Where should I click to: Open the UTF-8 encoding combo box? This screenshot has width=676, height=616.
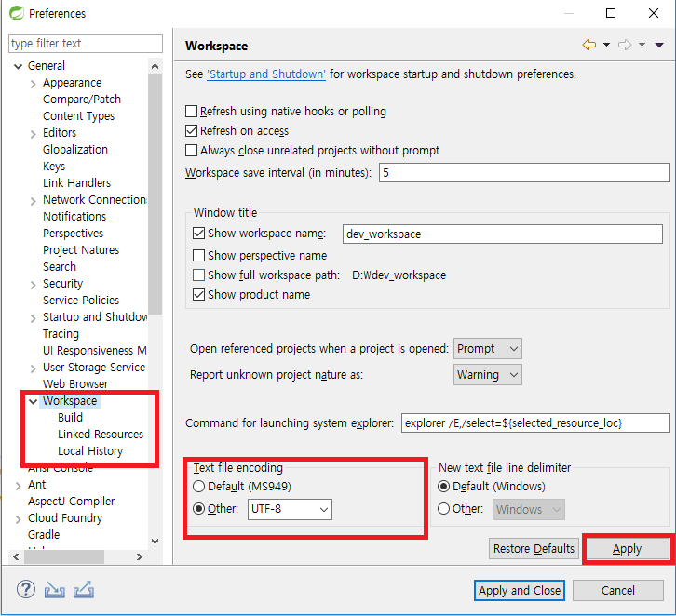290,509
